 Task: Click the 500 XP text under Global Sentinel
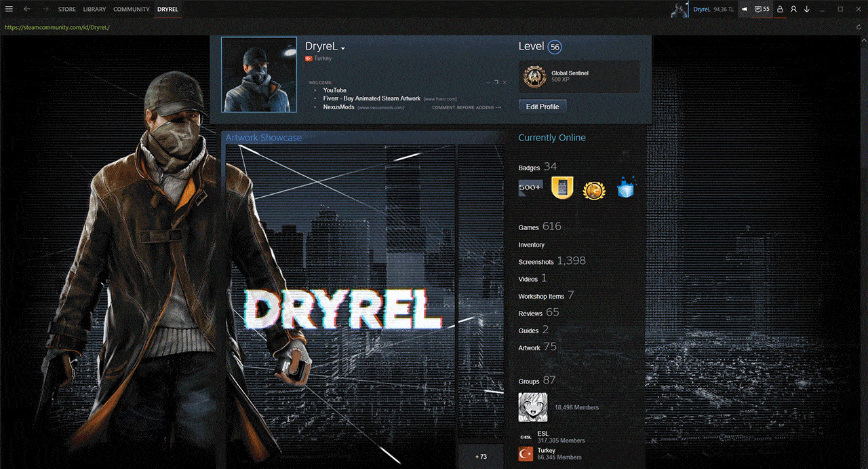560,80
